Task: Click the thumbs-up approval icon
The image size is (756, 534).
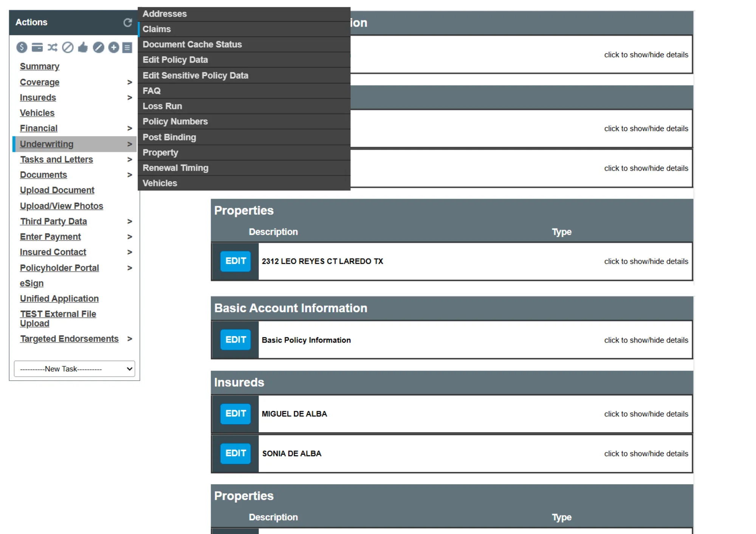Action: [x=83, y=48]
